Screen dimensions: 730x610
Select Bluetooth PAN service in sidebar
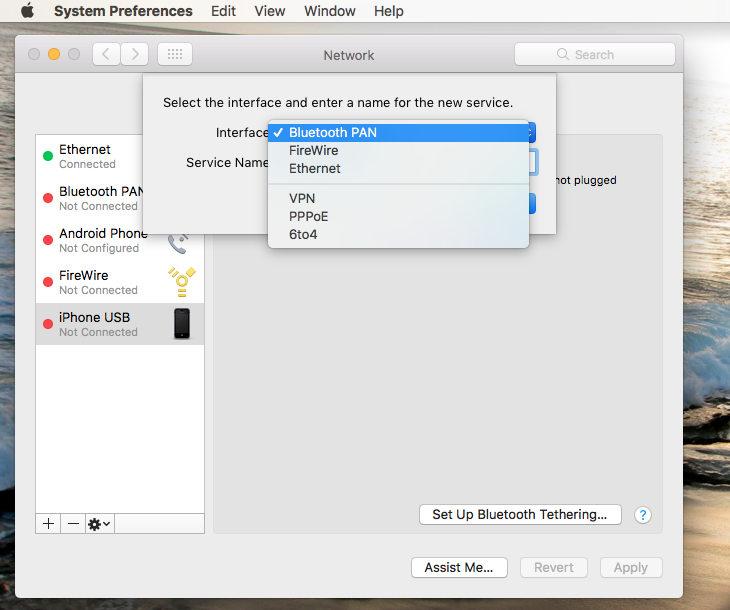pyautogui.click(x=89, y=198)
